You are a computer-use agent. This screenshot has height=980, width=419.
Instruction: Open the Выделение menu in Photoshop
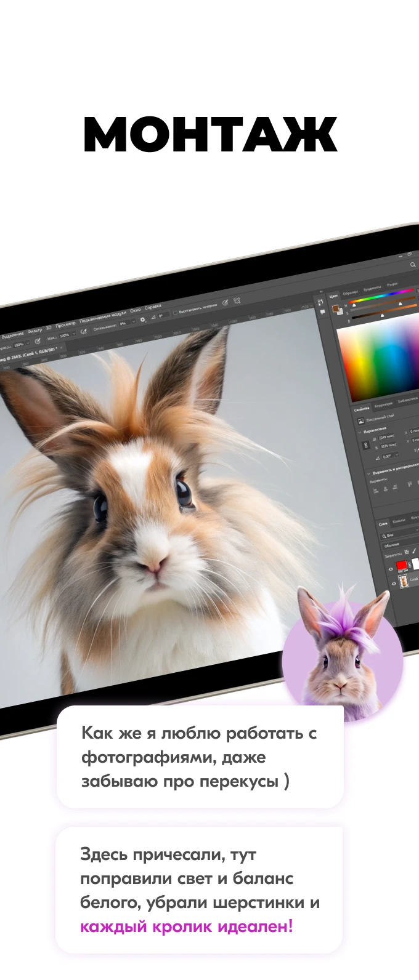[x=12, y=335]
